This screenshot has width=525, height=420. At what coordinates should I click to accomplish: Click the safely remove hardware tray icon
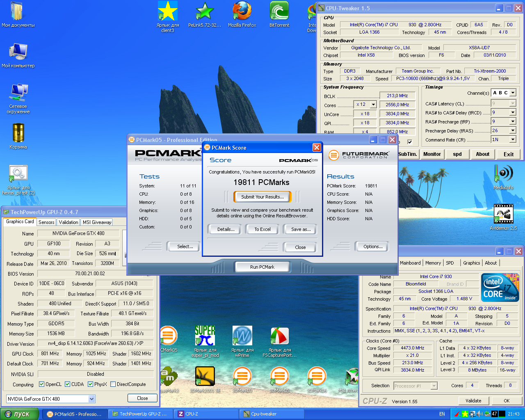click(487, 414)
